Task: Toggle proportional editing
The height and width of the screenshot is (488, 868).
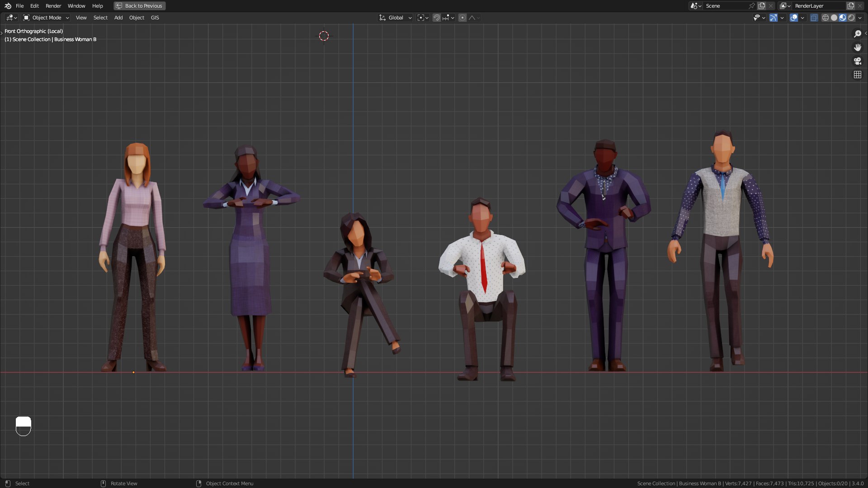Action: point(462,18)
